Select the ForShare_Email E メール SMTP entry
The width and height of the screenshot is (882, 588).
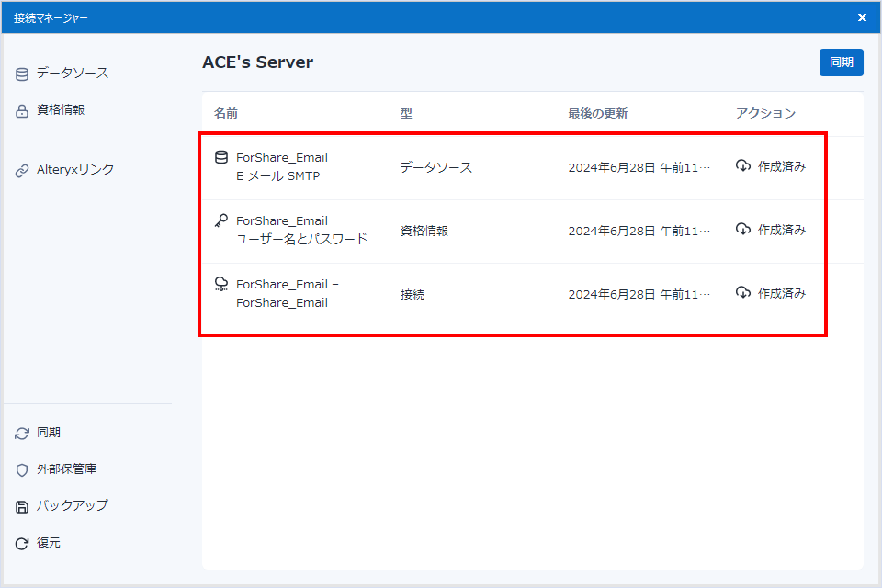tap(281, 166)
